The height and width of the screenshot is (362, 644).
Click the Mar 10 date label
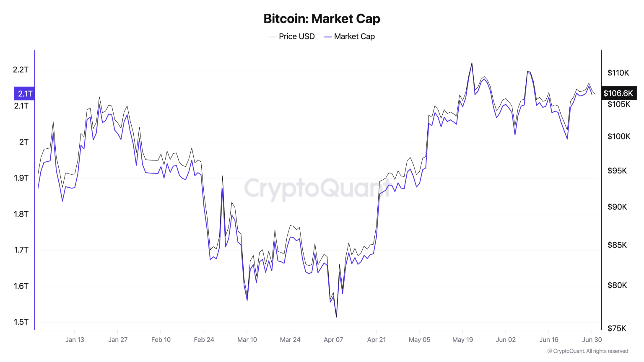(247, 339)
